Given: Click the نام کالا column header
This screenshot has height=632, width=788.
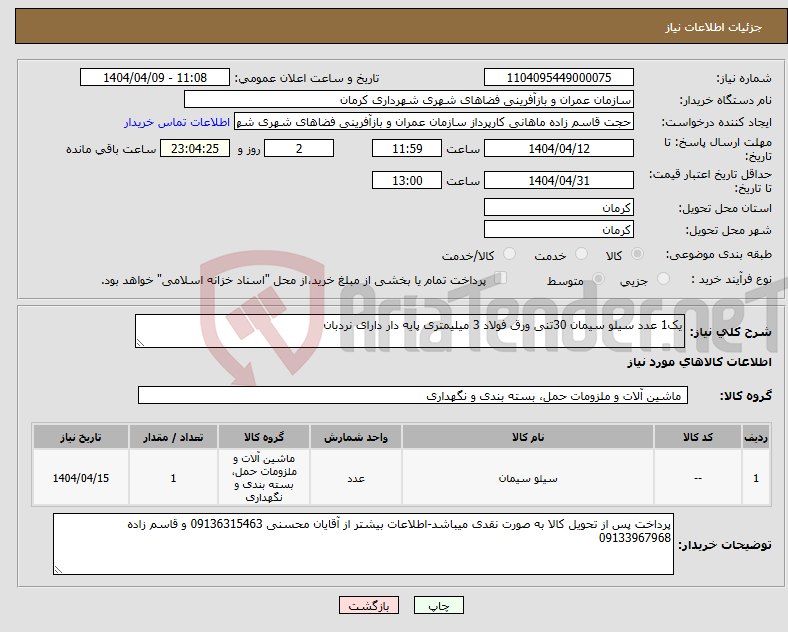Looking at the screenshot, I should pos(528,437).
